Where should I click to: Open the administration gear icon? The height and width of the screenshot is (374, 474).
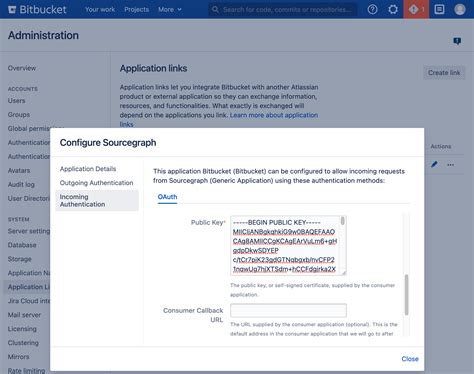coord(393,9)
